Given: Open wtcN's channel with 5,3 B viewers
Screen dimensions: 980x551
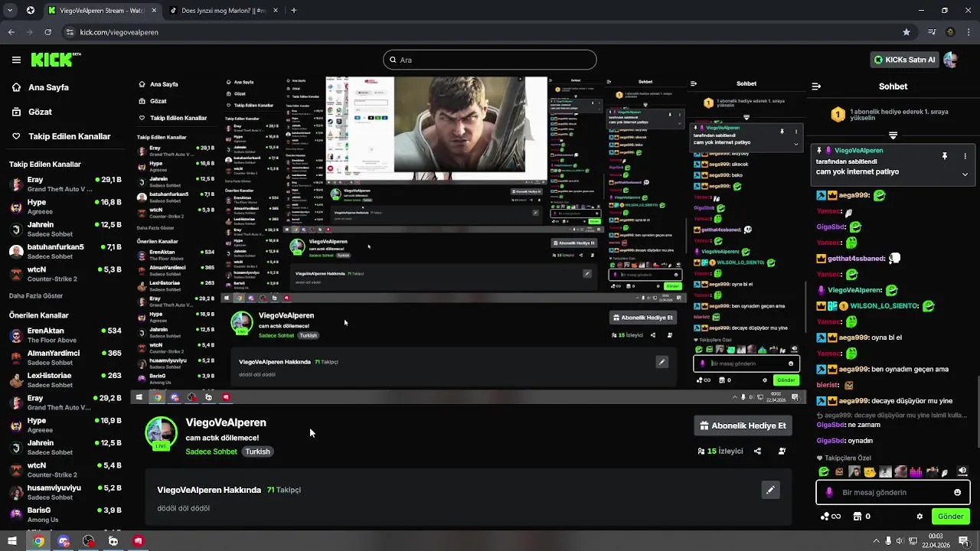Looking at the screenshot, I should tap(65, 274).
